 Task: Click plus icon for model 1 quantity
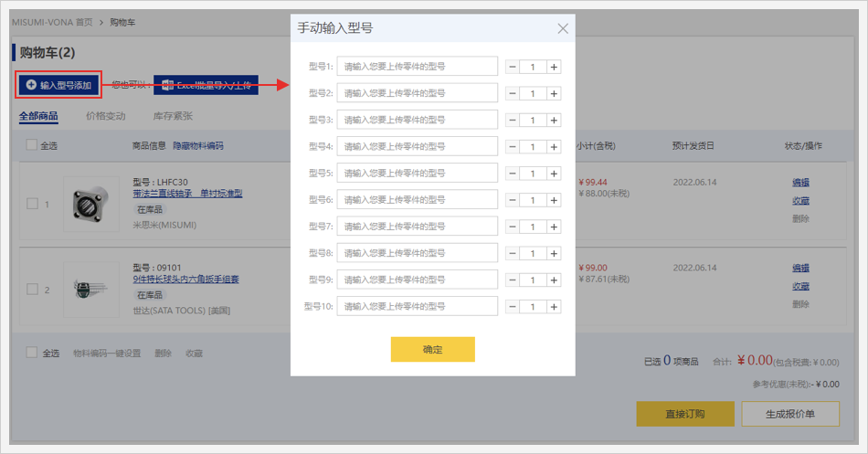[554, 67]
